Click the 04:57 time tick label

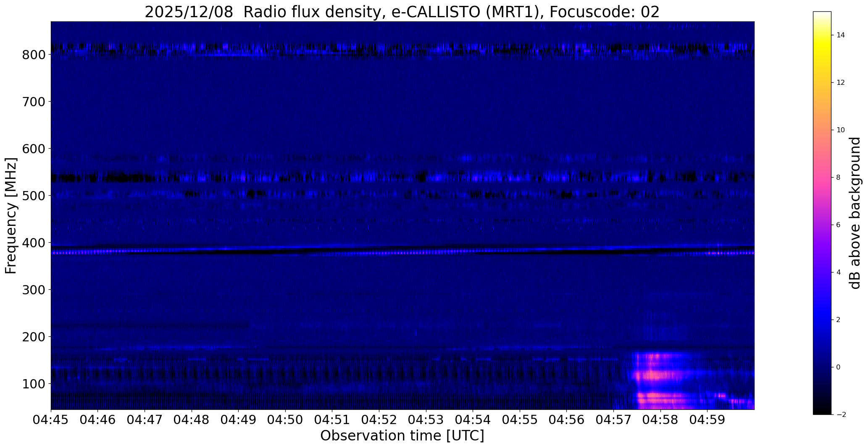614,419
